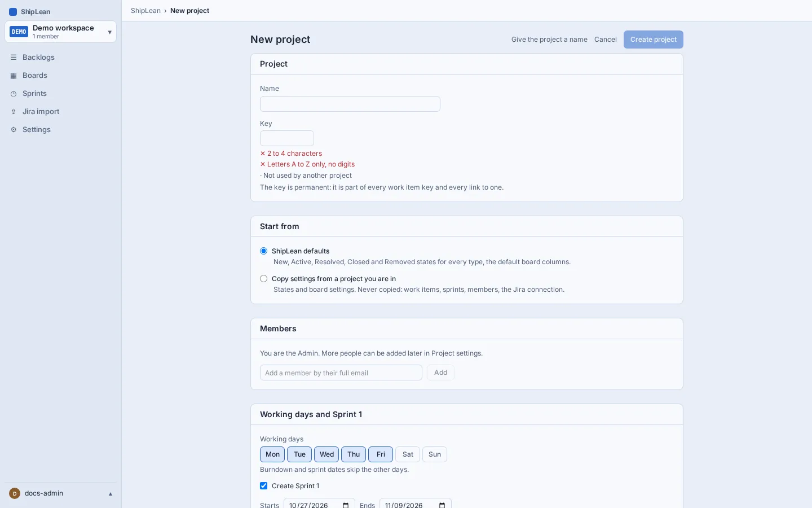Image resolution: width=812 pixels, height=508 pixels.
Task: Toggle Thu working day
Action: [x=354, y=454]
